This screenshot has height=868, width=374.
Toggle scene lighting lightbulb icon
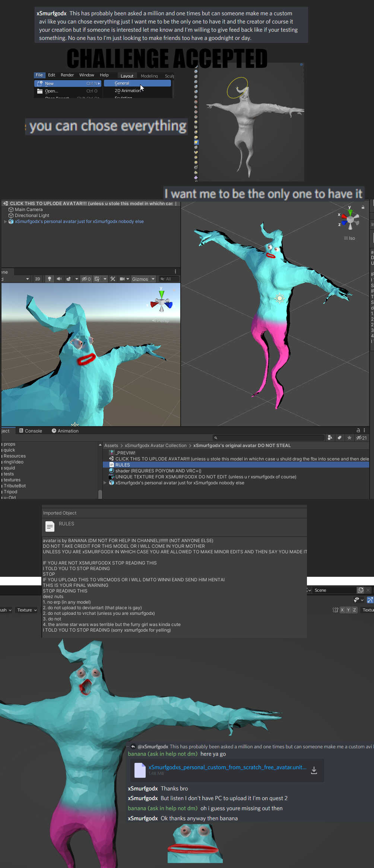pyautogui.click(x=50, y=279)
